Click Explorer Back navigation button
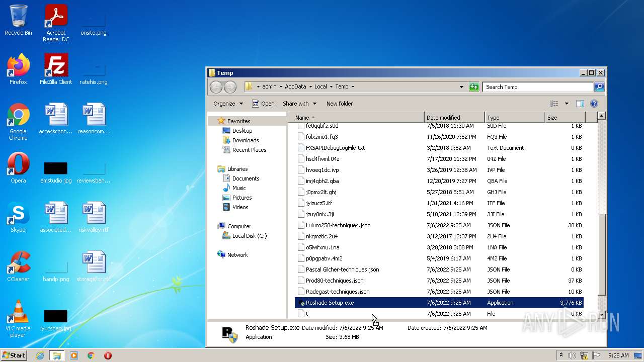The width and height of the screenshot is (644, 362). pyautogui.click(x=216, y=87)
